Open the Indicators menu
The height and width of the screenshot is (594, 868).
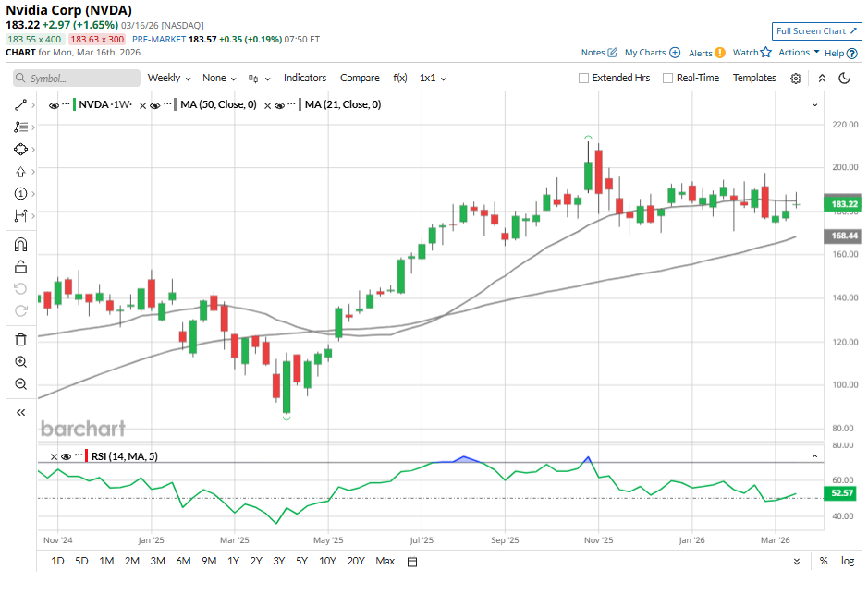coord(305,79)
